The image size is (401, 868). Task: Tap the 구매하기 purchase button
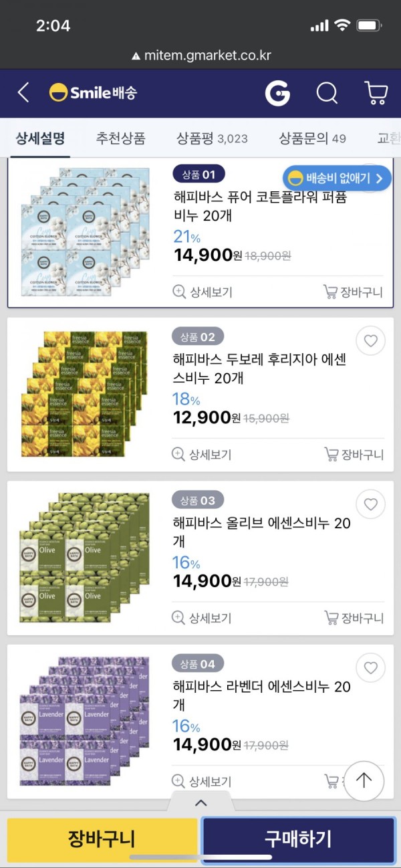(298, 839)
